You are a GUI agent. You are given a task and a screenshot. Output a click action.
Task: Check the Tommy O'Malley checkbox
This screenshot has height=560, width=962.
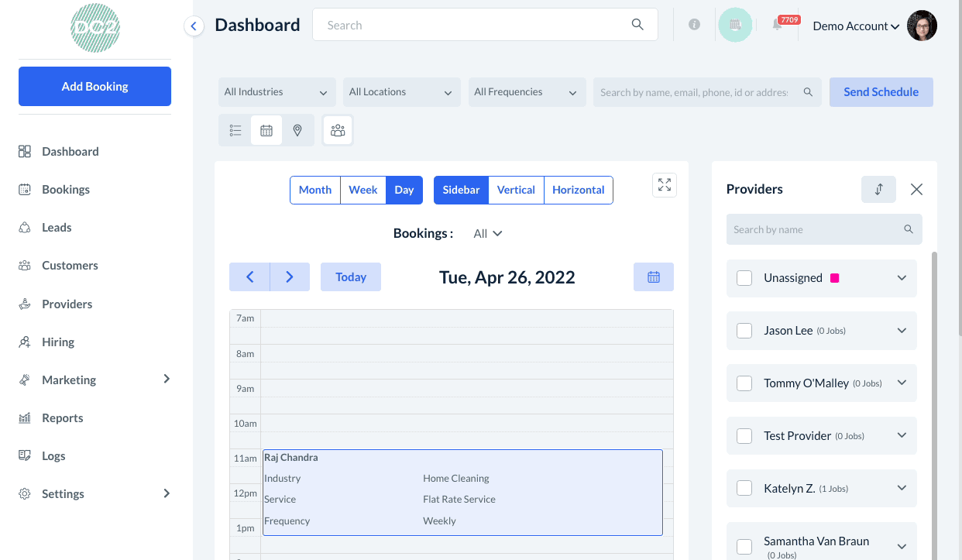click(744, 383)
